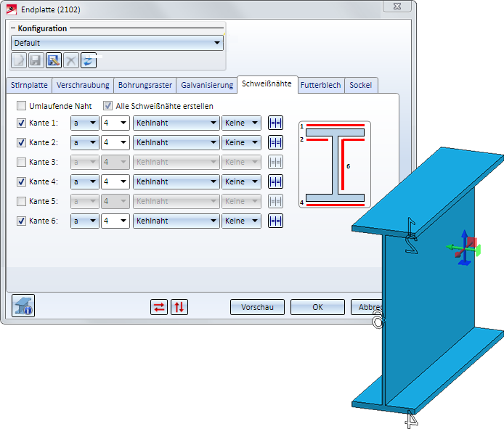Click the OK button
Image resolution: width=504 pixels, height=429 pixels.
[317, 307]
